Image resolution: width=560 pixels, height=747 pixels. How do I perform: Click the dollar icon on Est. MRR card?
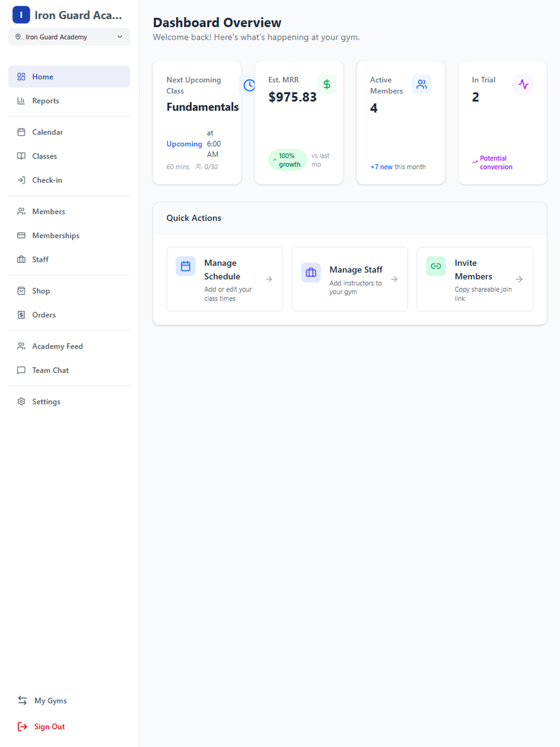pos(326,84)
